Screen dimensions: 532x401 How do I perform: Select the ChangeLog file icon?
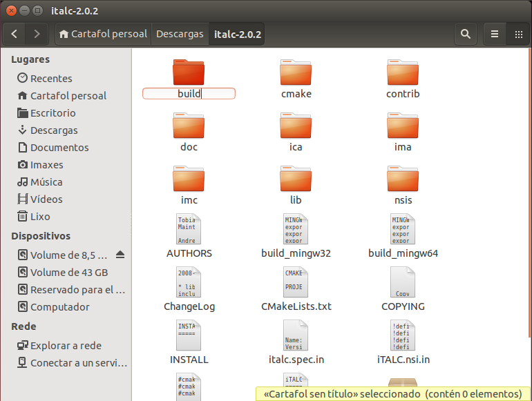[189, 282]
